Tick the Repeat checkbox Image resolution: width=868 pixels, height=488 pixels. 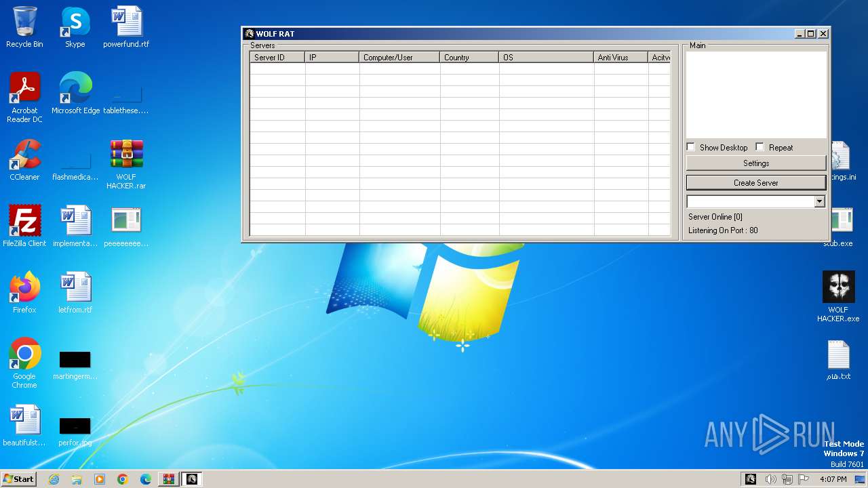[x=760, y=147]
